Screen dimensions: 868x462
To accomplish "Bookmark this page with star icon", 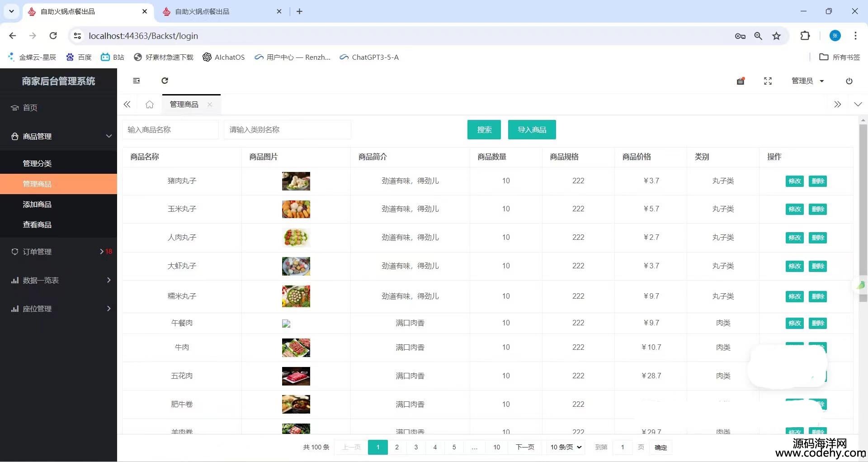I will click(776, 36).
